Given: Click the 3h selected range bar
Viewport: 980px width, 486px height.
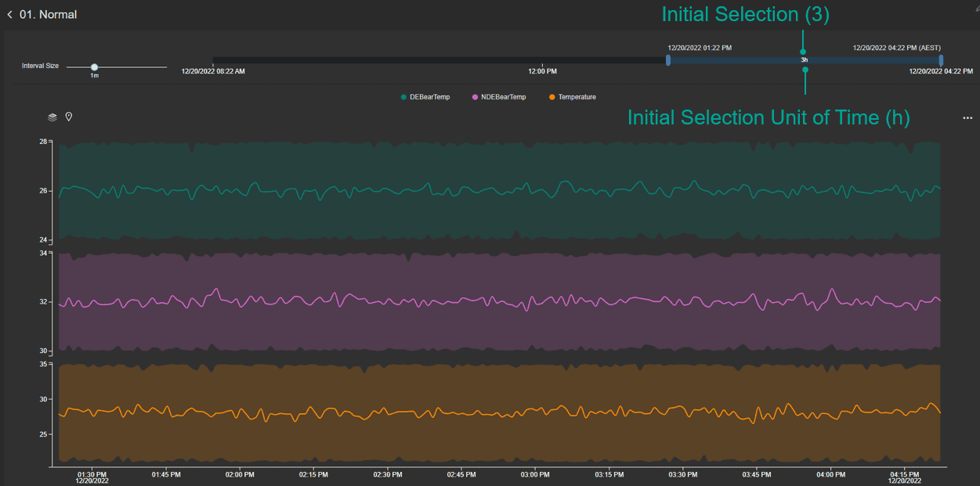Looking at the screenshot, I should tap(805, 60).
